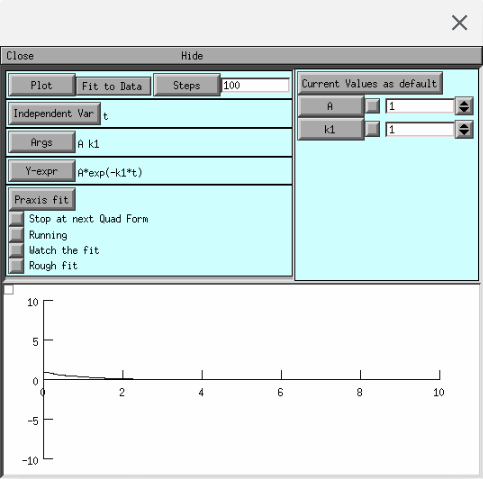Click the y-axis label -10 on the graph

[30, 461]
